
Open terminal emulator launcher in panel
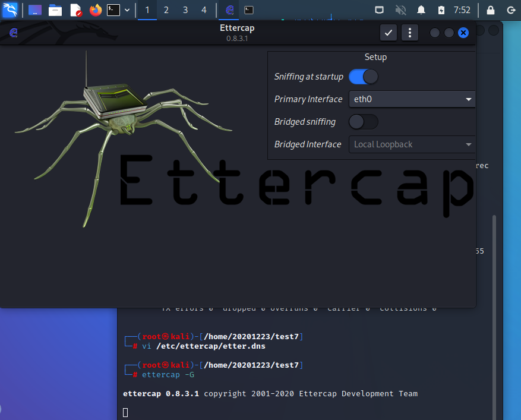(113, 10)
